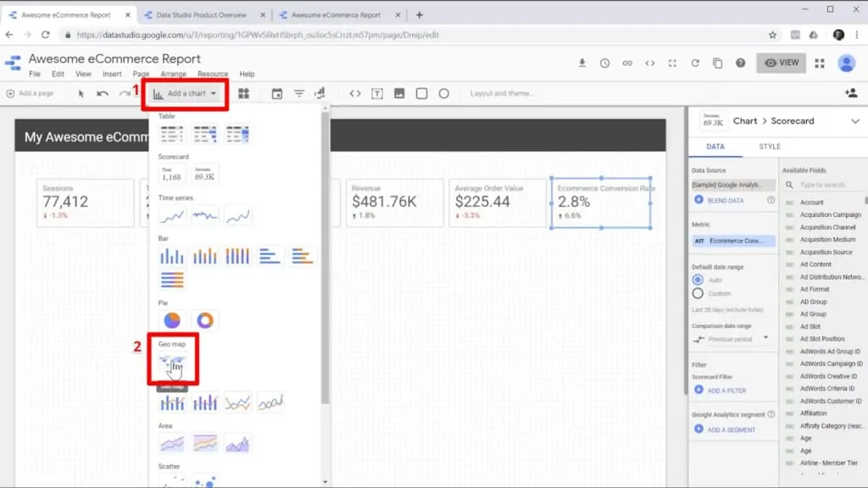Screen dimensions: 868x488
Task: Choose the stacked horizontal bar chart
Action: click(303, 256)
